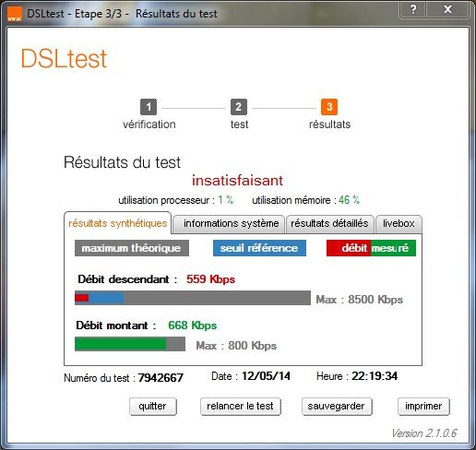Click the Débit descendant progress bar

(x=193, y=298)
